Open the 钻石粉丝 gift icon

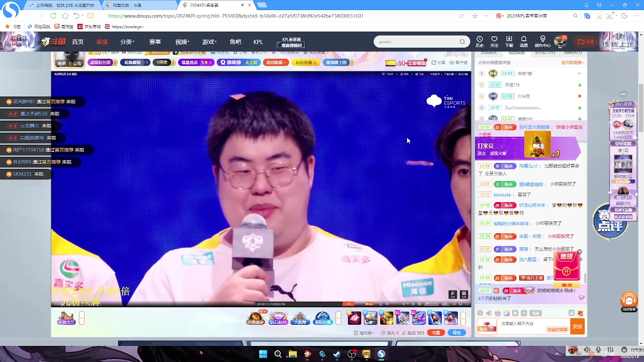click(278, 318)
